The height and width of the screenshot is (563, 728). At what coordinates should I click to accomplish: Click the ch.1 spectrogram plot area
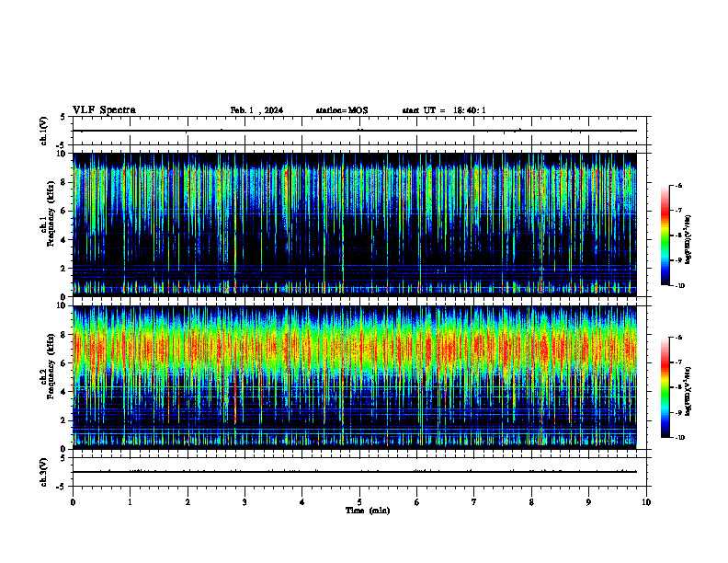click(355, 224)
